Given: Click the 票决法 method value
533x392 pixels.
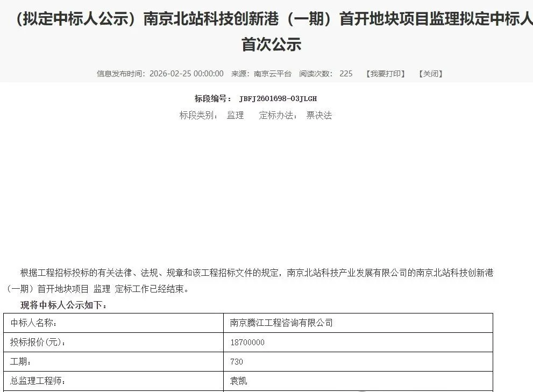Looking at the screenshot, I should point(319,115).
